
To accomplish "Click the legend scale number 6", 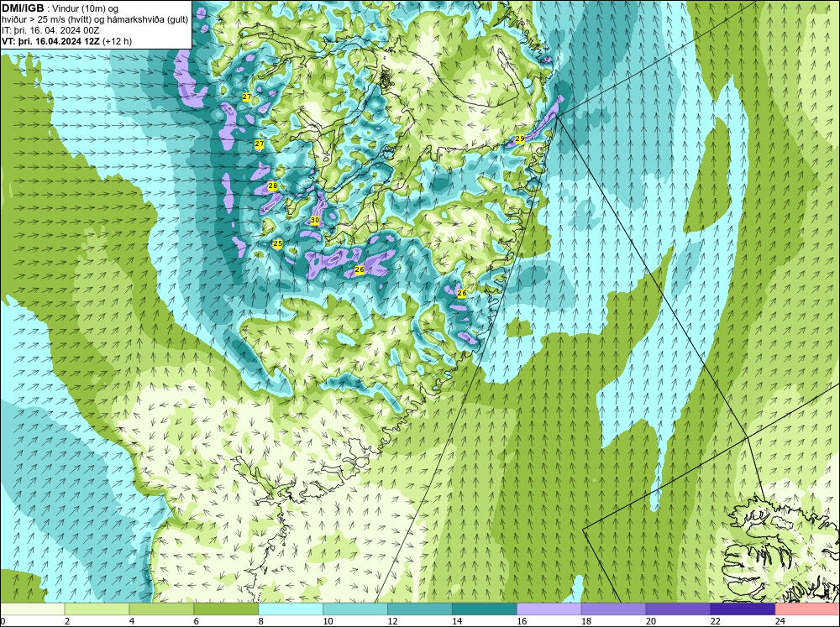I will pyautogui.click(x=197, y=621).
